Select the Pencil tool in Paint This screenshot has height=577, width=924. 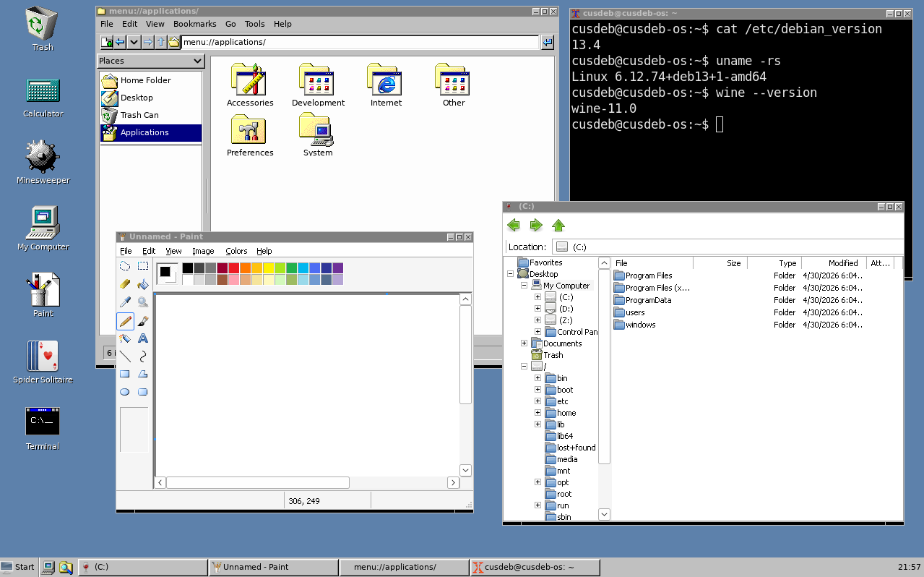pos(125,320)
